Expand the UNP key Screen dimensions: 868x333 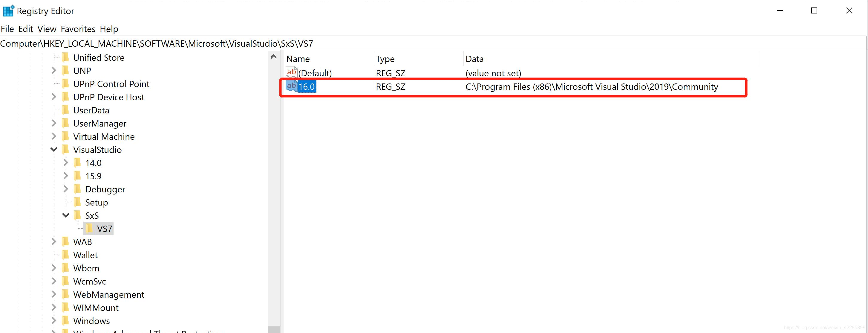[x=53, y=71]
